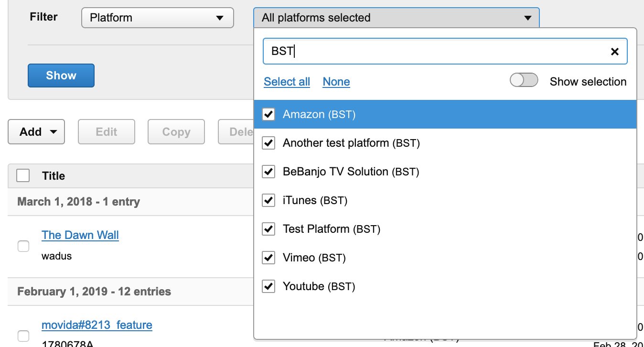This screenshot has height=347, width=644.
Task: Select the iTunes (BST) option label
Action: click(x=315, y=200)
